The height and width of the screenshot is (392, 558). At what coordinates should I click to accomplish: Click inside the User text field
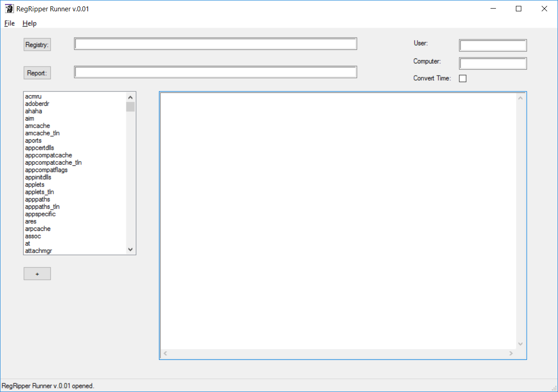[493, 45]
